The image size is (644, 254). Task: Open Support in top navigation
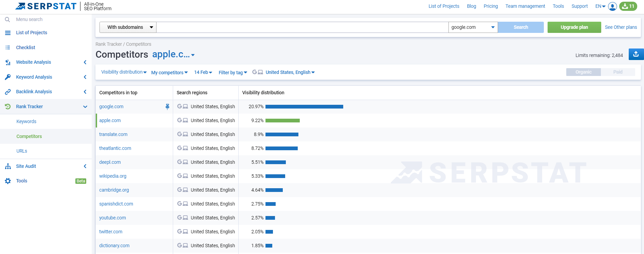pos(579,6)
